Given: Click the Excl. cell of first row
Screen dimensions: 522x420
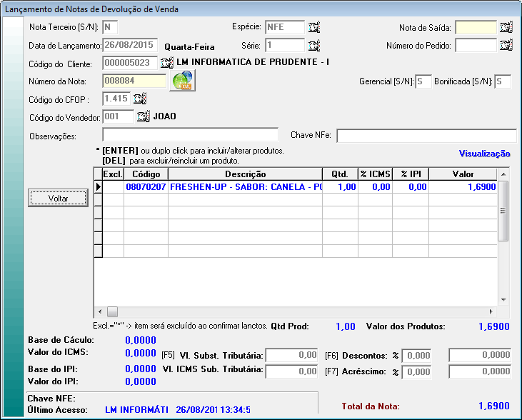Looking at the screenshot, I should tap(113, 187).
